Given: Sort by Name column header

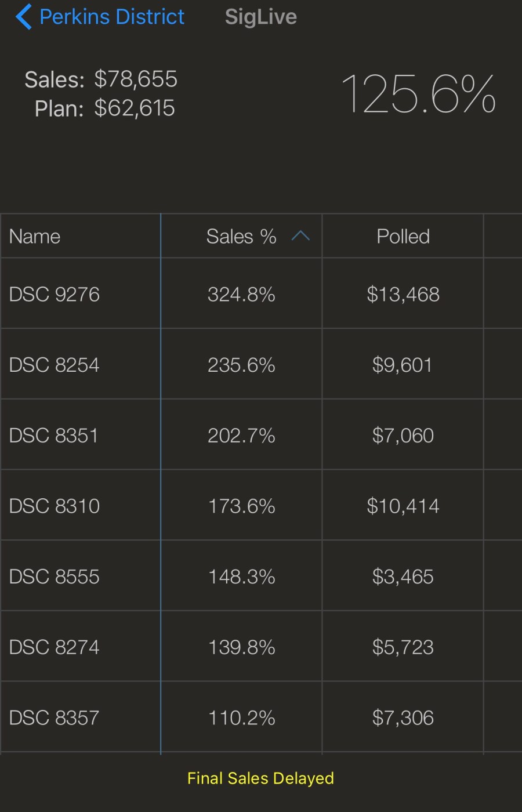Looking at the screenshot, I should click(35, 236).
